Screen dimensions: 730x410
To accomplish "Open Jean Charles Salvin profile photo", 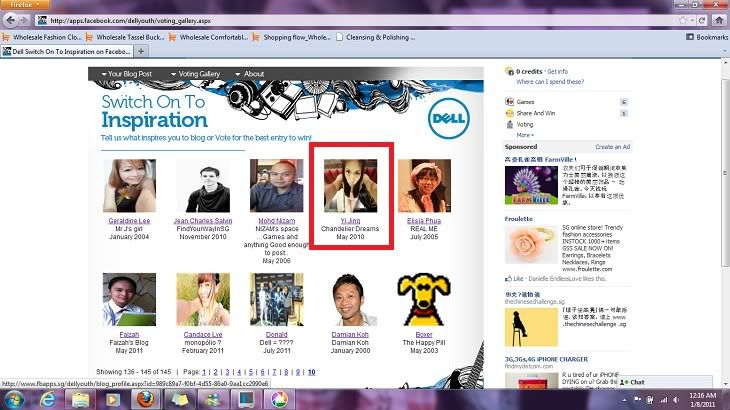I will coord(203,186).
